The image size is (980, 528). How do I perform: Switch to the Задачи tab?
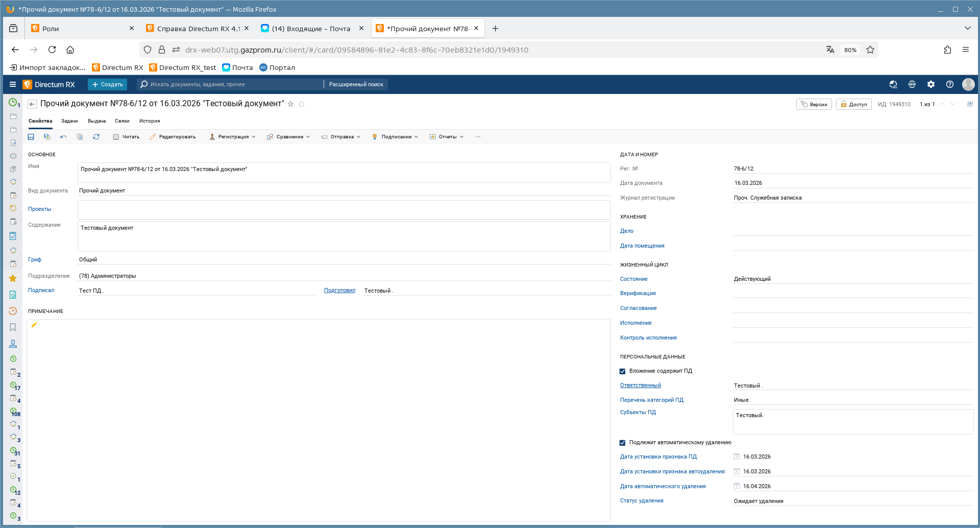69,121
